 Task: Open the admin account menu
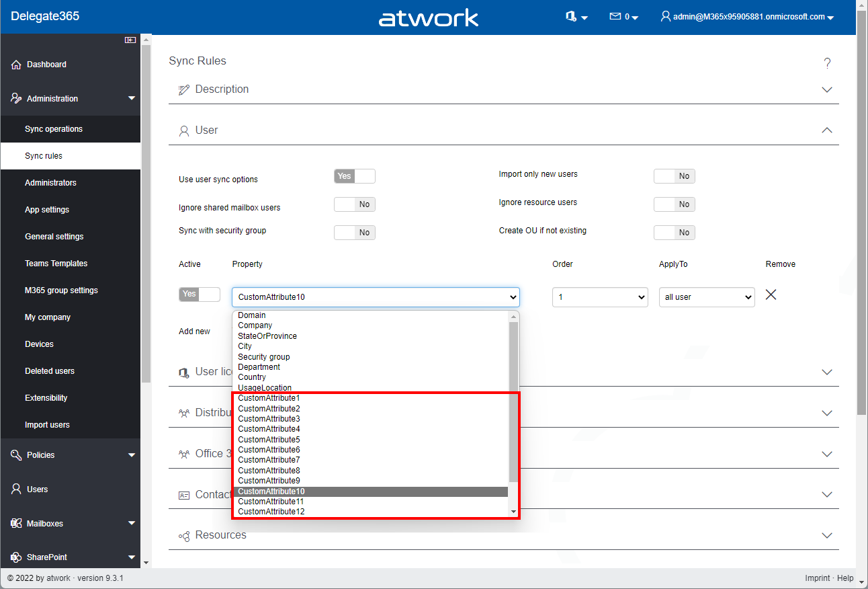(x=747, y=17)
